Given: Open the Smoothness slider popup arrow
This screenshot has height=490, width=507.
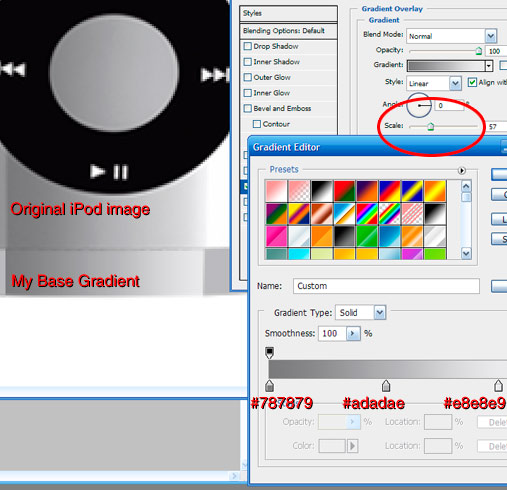Looking at the screenshot, I should click(x=353, y=333).
